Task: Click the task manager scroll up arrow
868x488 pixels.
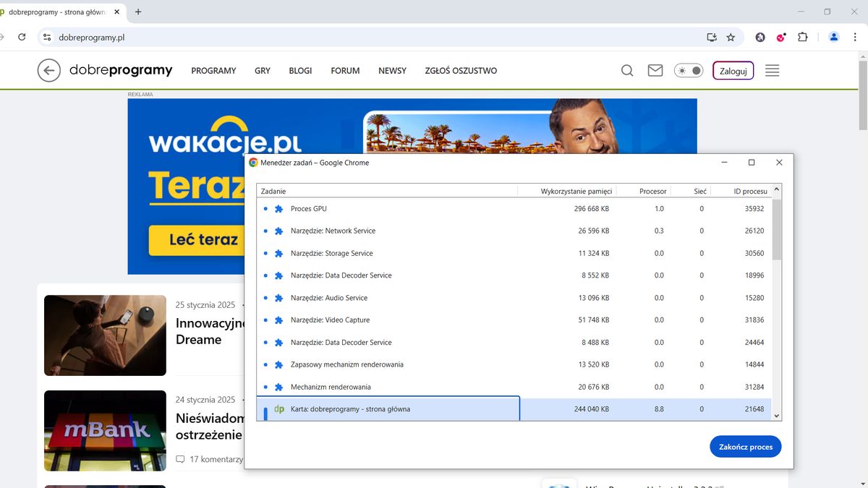Action: pos(777,189)
